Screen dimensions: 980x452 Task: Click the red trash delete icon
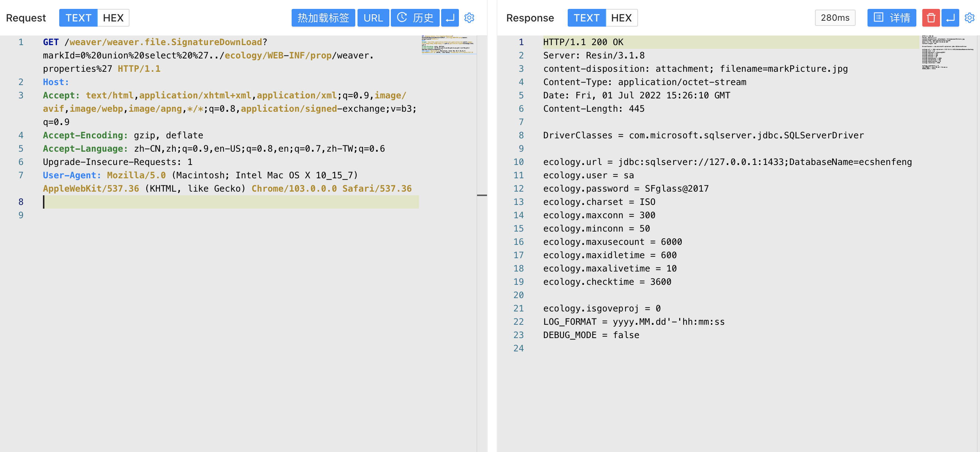tap(930, 18)
